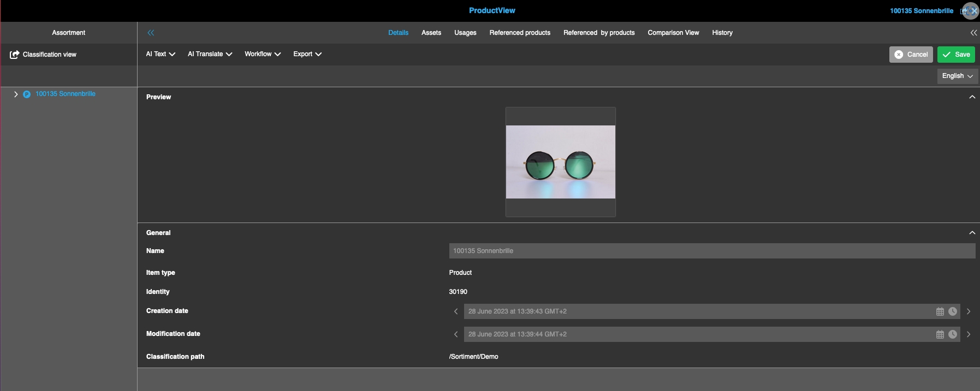Viewport: 980px width, 391px height.
Task: Click the right double-chevron panel collapse icon
Action: click(973, 33)
